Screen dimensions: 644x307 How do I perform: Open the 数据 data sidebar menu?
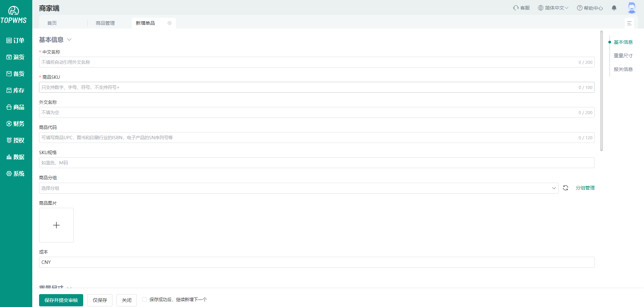16,157
